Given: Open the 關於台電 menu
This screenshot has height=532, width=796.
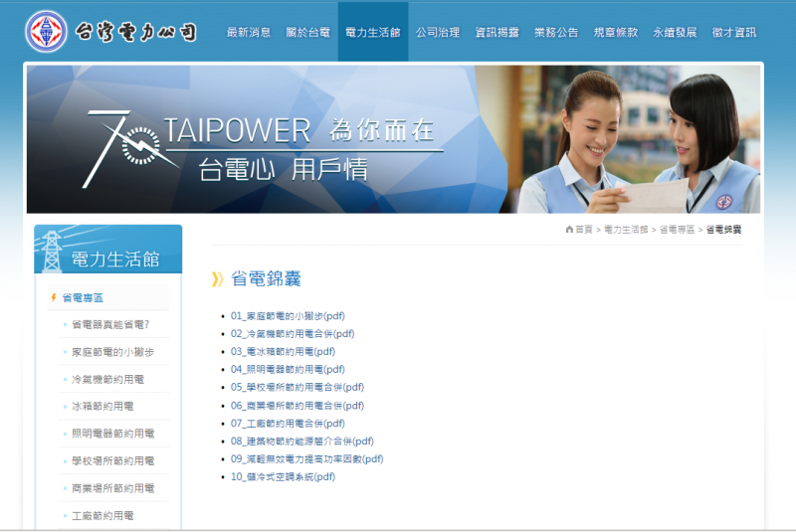Looking at the screenshot, I should pyautogui.click(x=307, y=33).
